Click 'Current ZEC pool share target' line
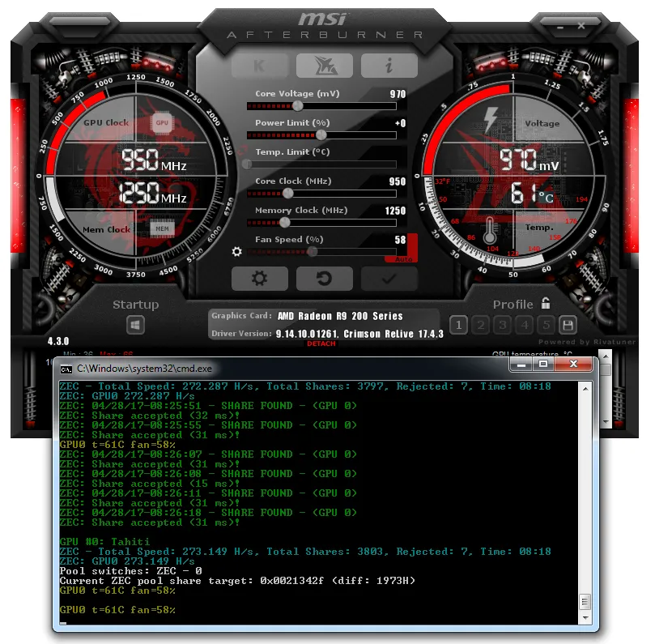The image size is (655, 644). pyautogui.click(x=237, y=581)
